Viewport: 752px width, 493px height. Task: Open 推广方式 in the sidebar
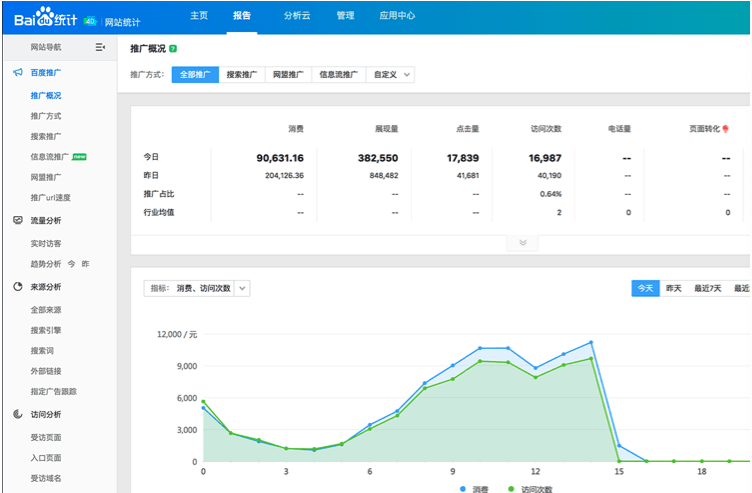click(46, 116)
